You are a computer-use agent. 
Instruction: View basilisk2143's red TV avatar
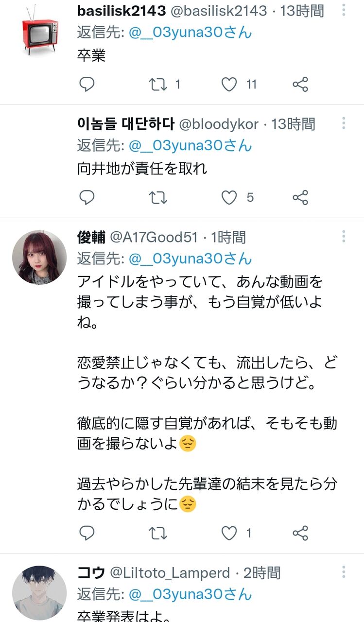tap(39, 30)
